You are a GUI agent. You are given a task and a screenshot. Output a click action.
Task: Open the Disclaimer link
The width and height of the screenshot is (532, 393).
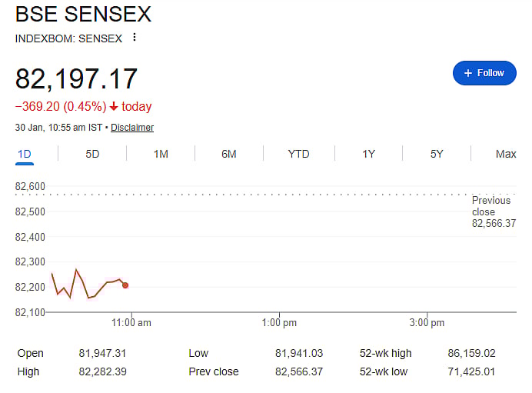132,128
